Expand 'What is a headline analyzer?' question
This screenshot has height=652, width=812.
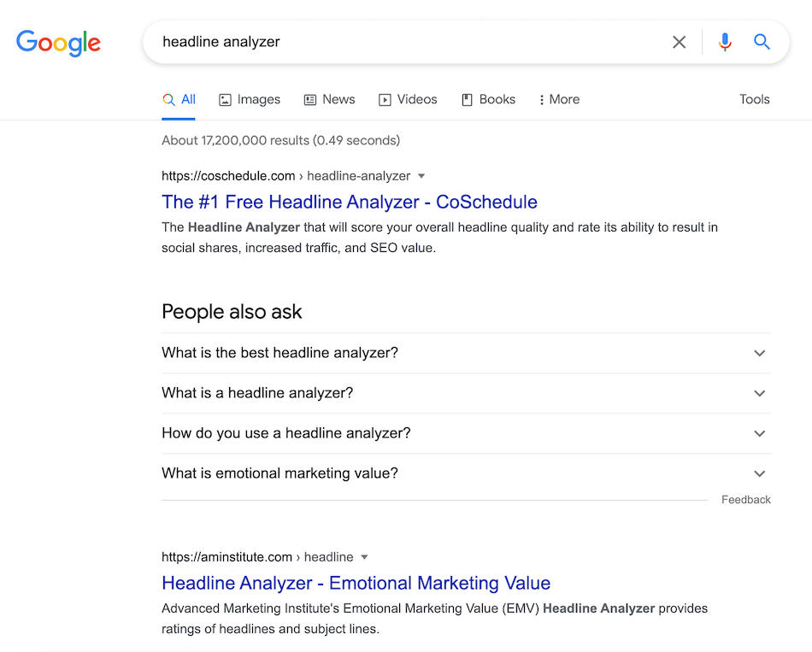(466, 393)
